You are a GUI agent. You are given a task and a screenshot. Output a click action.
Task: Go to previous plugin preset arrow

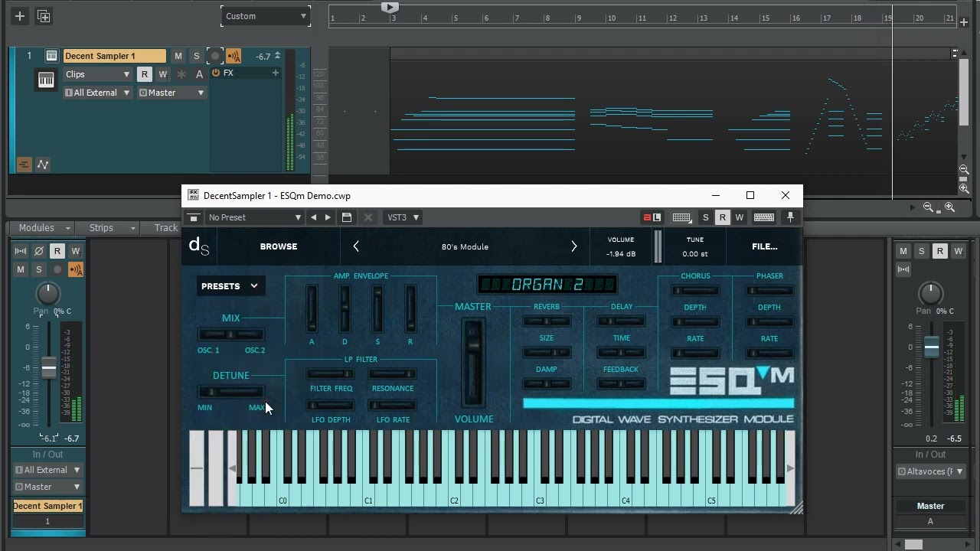coord(313,217)
